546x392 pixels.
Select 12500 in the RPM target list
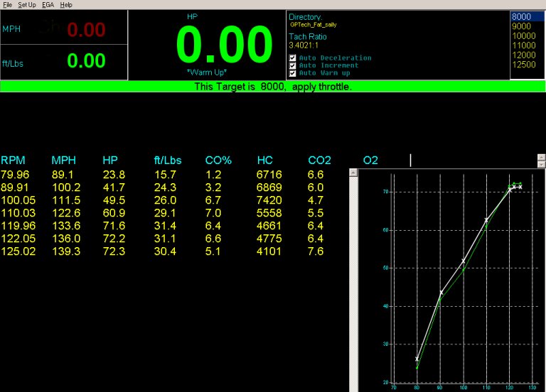coord(523,65)
